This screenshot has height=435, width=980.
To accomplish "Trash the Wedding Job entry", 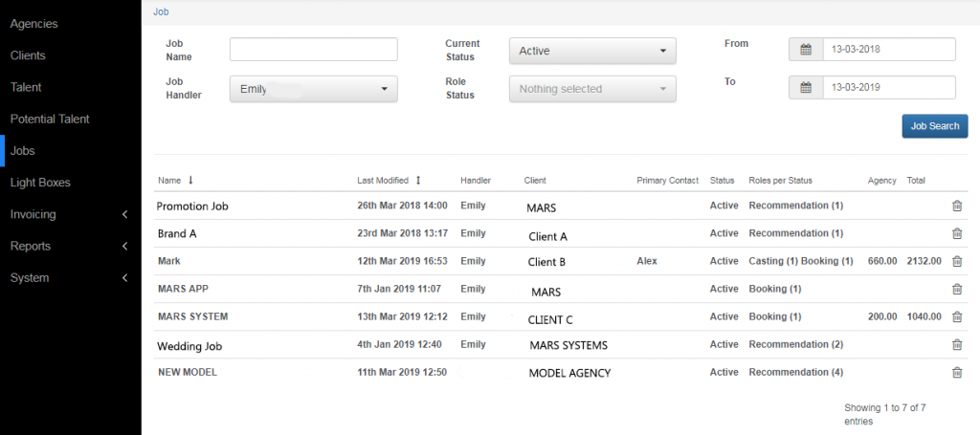I will [x=956, y=344].
